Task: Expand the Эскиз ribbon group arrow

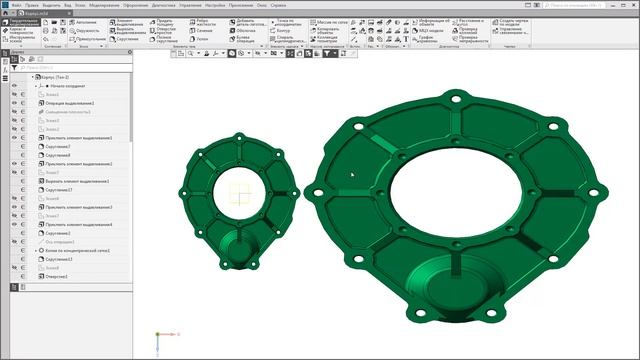Action: (101, 47)
